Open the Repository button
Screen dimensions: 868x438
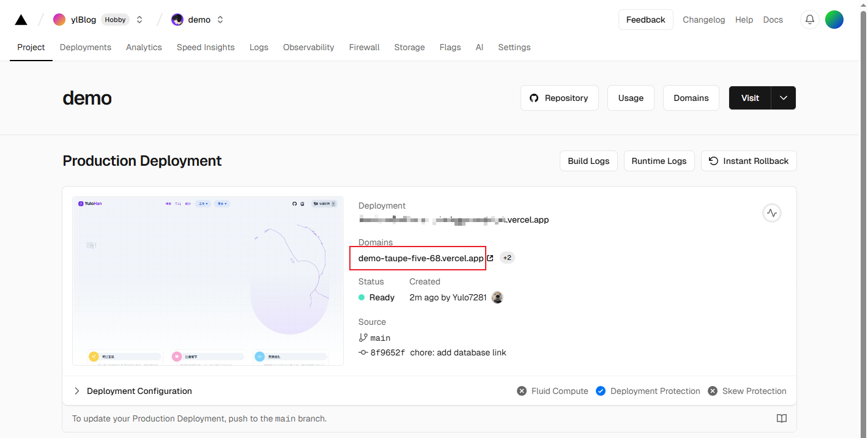click(x=559, y=98)
